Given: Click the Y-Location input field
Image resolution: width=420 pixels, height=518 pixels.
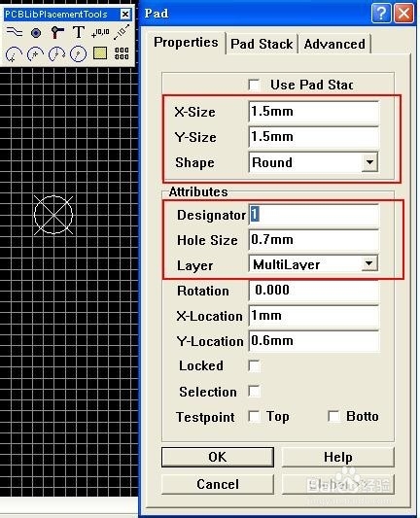Looking at the screenshot, I should 314,341.
